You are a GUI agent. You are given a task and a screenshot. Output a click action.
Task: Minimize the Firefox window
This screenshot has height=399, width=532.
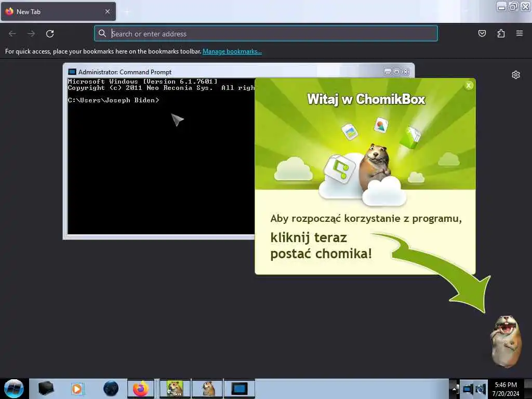(x=501, y=6)
